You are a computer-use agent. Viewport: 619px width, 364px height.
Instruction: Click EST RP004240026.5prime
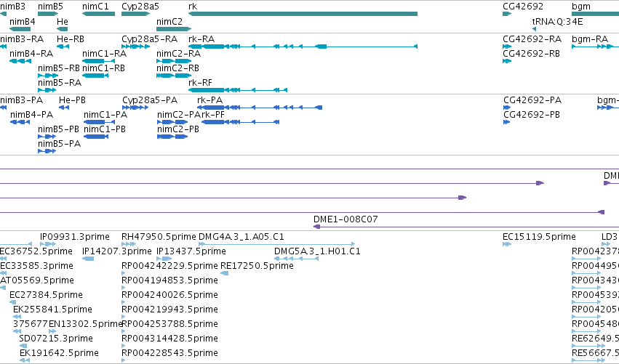tap(169, 295)
